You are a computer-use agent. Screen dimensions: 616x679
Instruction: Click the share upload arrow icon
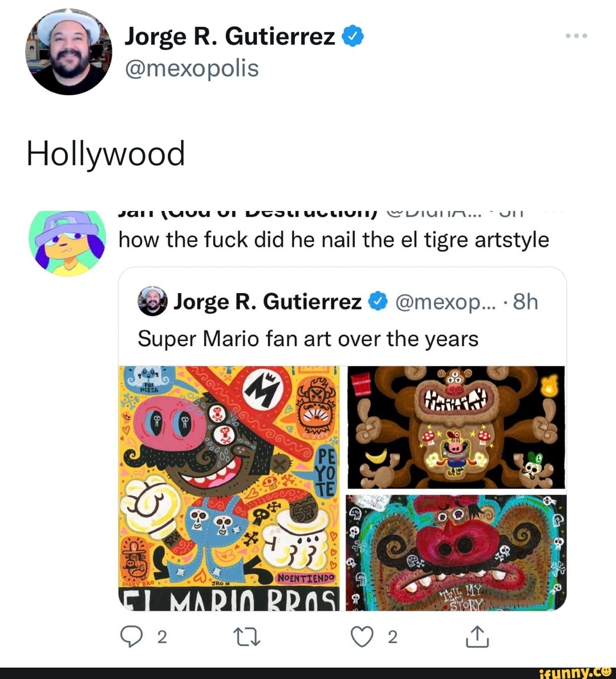coord(478,637)
